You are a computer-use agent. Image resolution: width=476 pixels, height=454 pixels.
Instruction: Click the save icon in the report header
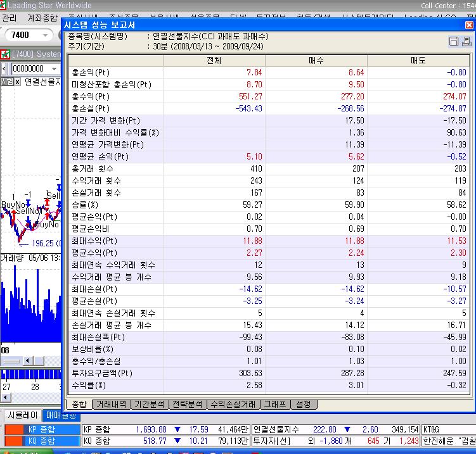pyautogui.click(x=454, y=41)
